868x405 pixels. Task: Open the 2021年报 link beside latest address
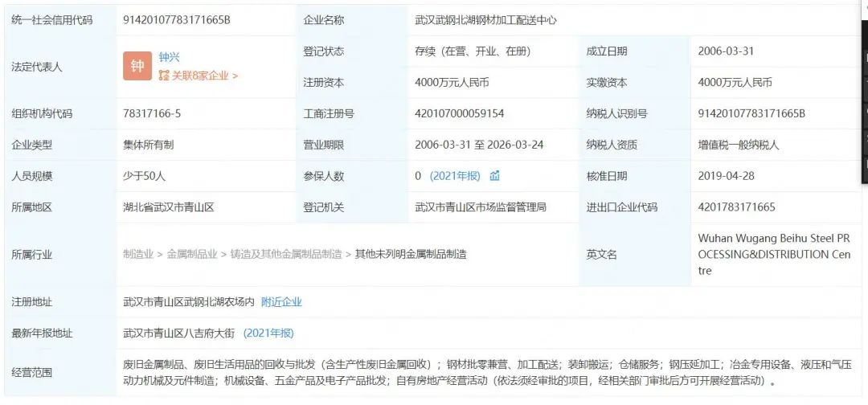(268, 333)
